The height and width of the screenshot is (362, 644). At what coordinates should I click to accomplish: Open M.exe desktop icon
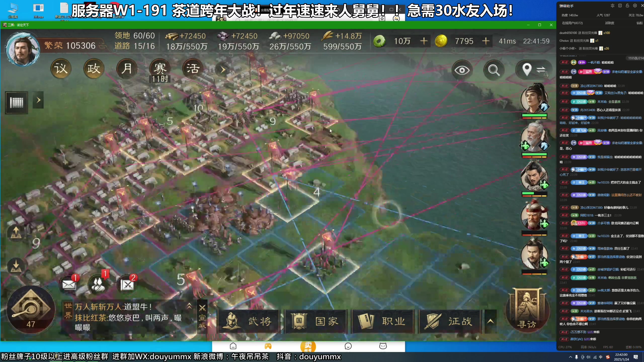point(38,11)
